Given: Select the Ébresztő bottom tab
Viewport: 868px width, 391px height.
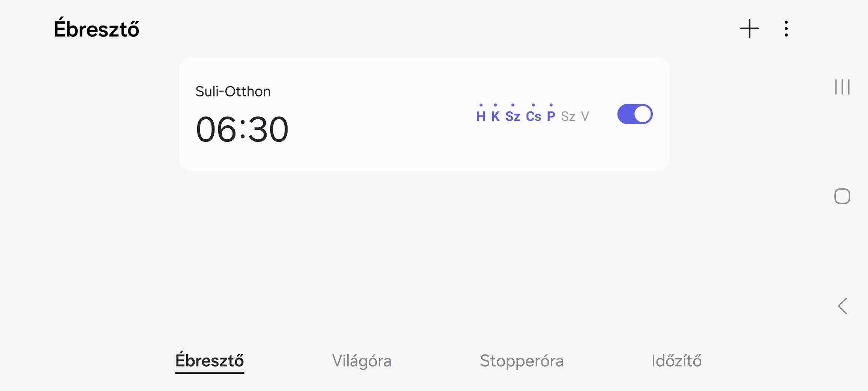Looking at the screenshot, I should tap(210, 361).
